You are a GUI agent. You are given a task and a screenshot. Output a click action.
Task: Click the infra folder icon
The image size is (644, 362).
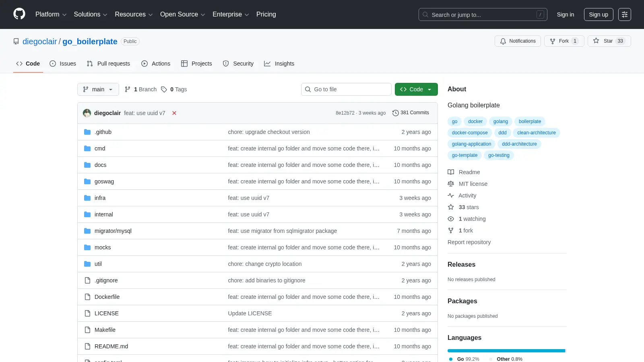[x=87, y=198]
